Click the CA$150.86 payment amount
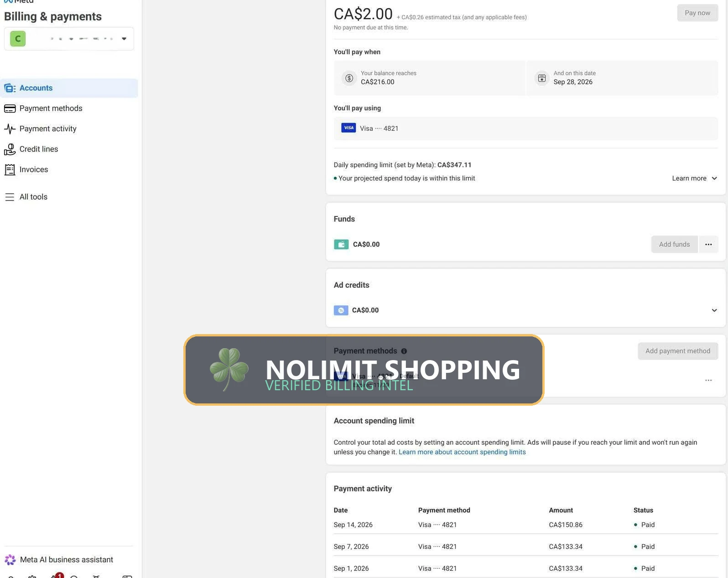This screenshot has width=728, height=578. [x=566, y=525]
